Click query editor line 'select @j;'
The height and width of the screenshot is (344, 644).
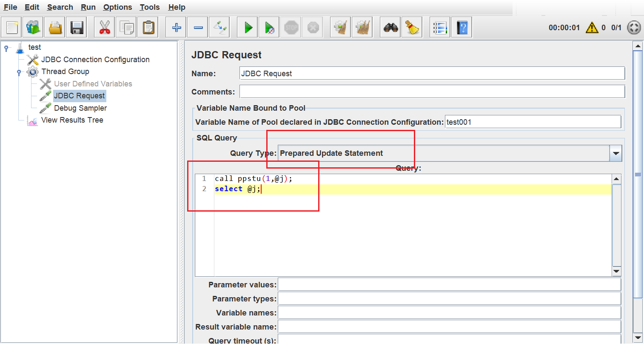coord(237,189)
